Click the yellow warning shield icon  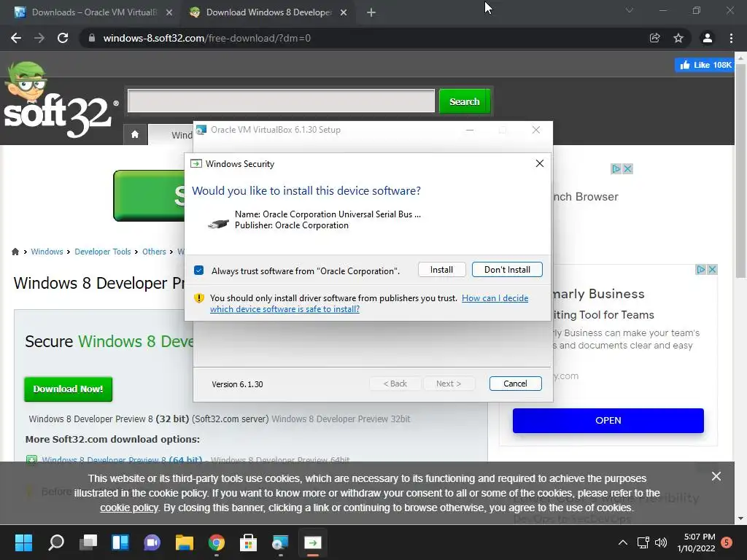coord(198,298)
